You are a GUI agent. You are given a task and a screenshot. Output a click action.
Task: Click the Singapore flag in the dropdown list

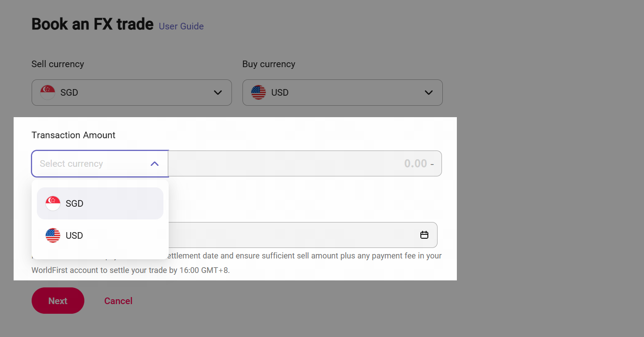tap(53, 204)
